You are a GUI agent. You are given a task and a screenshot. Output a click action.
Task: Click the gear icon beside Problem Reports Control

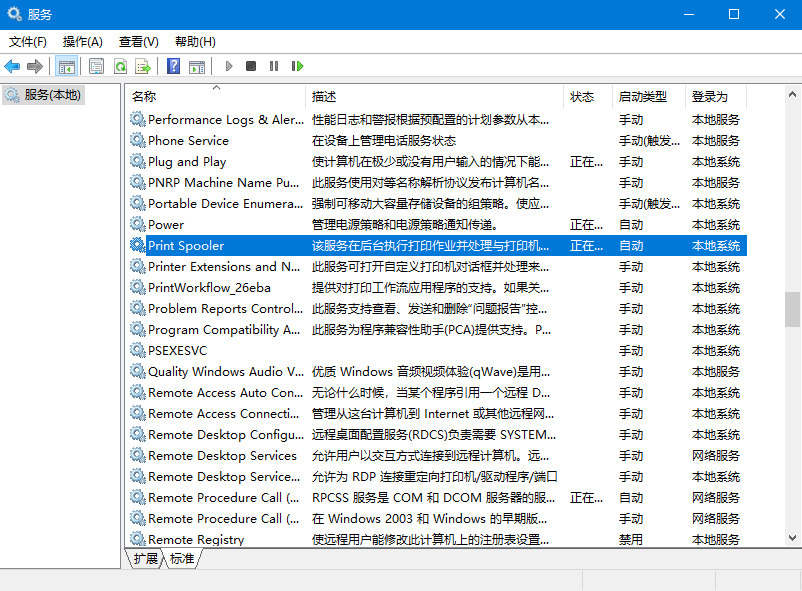138,308
